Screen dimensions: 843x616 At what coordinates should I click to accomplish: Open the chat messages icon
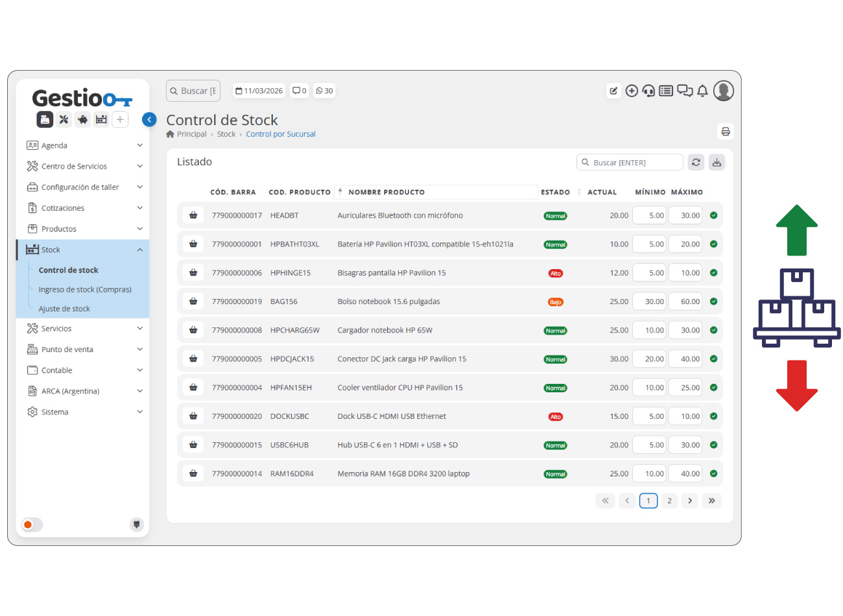click(685, 91)
